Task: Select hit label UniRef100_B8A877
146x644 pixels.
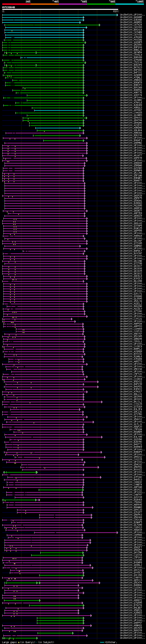Action: click(131, 180)
